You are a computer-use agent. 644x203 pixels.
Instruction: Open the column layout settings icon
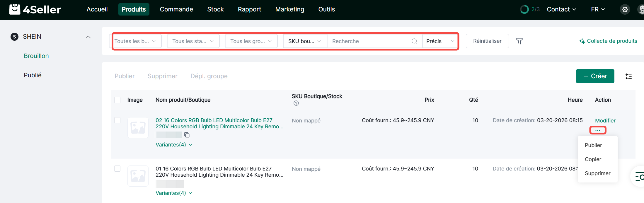coord(628,76)
